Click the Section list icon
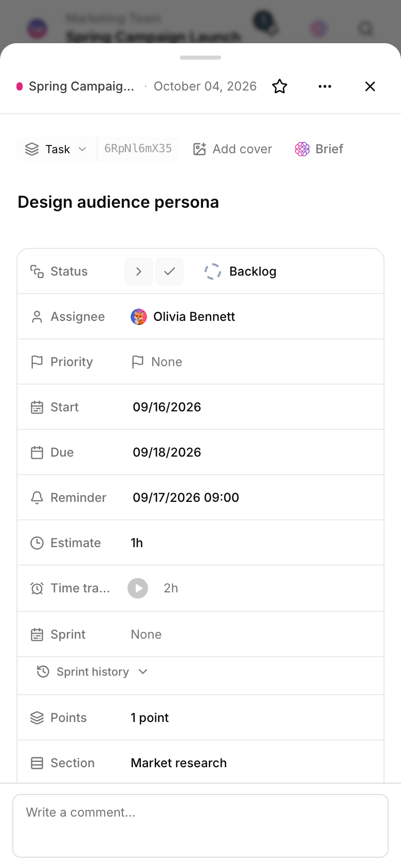 (x=37, y=763)
